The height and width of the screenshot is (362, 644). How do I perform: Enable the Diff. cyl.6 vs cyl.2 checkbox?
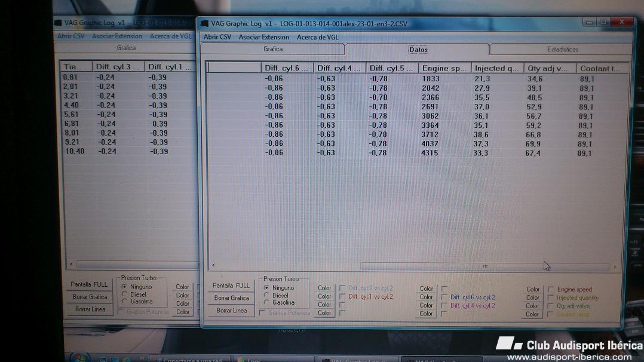pyautogui.click(x=444, y=297)
